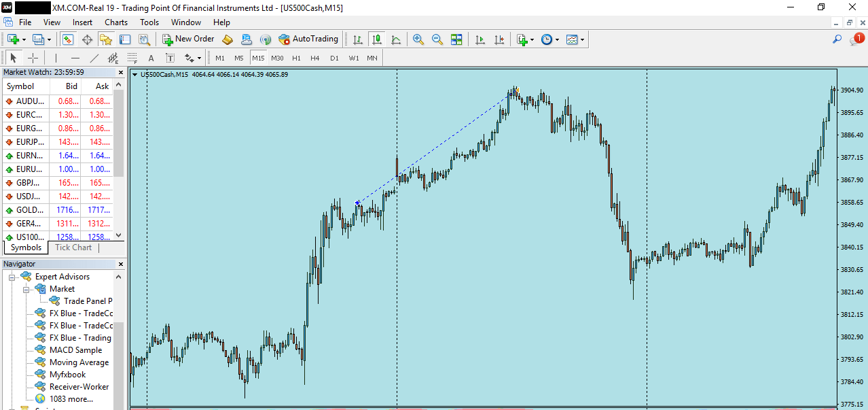The height and width of the screenshot is (410, 868).
Task: Switch timeframe to D1
Action: (x=334, y=58)
